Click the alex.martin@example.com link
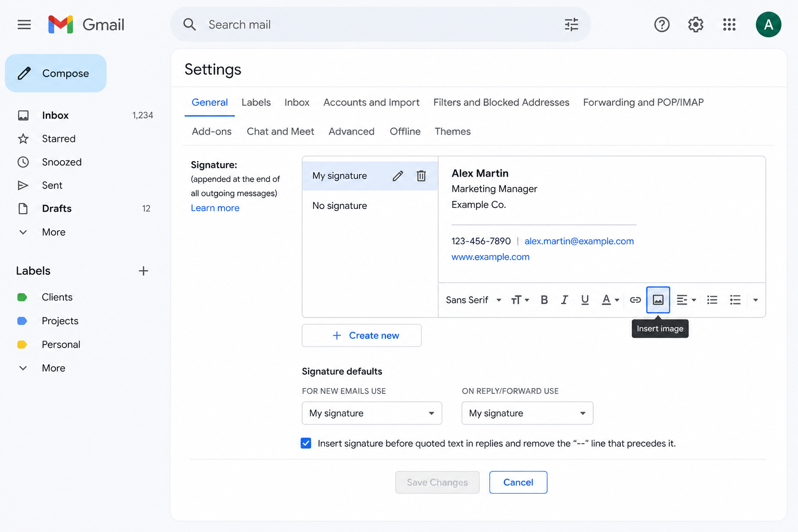This screenshot has height=532, width=798. 579,241
